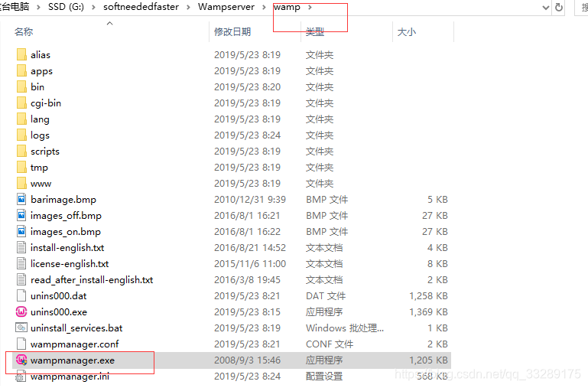Image resolution: width=588 pixels, height=388 pixels.
Task: Select the file name read_after_install-english.txt
Action: tap(92, 280)
